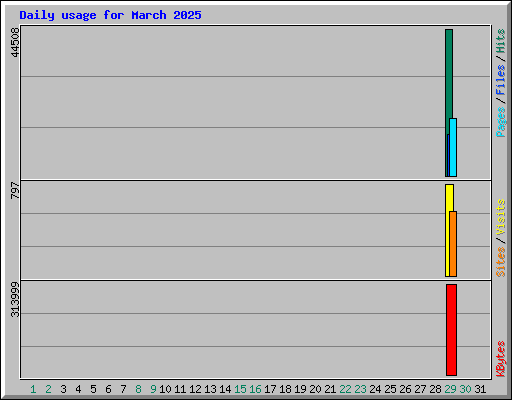The width and height of the screenshot is (512, 400).
Task: Click the Visits legend label
Action: (x=501, y=218)
